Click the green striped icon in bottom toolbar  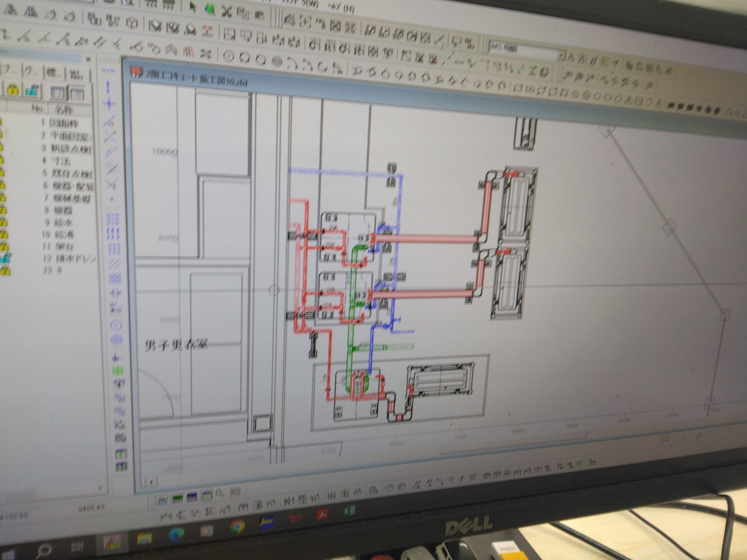pyautogui.click(x=178, y=498)
